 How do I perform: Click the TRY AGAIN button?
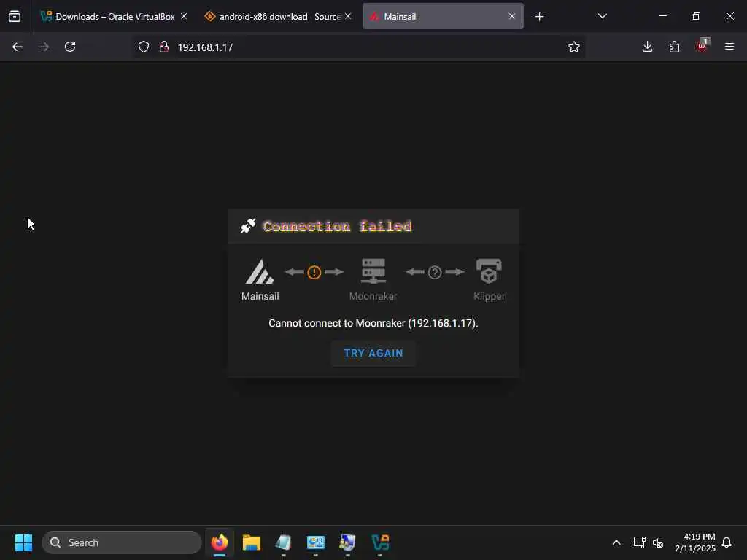point(373,354)
